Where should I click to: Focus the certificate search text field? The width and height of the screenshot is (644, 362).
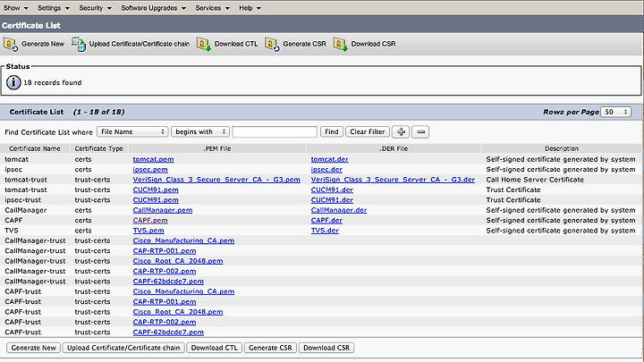tap(275, 131)
